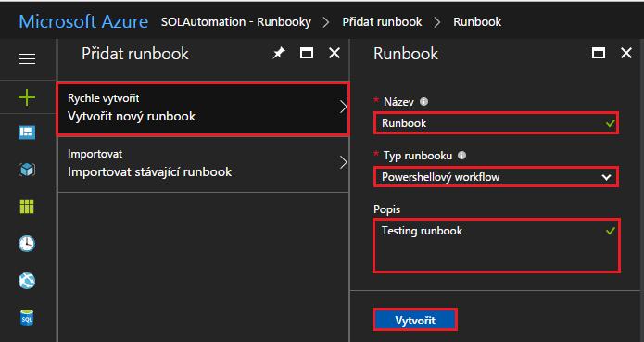Open the Recent clock icon in sidebar

pos(27,244)
